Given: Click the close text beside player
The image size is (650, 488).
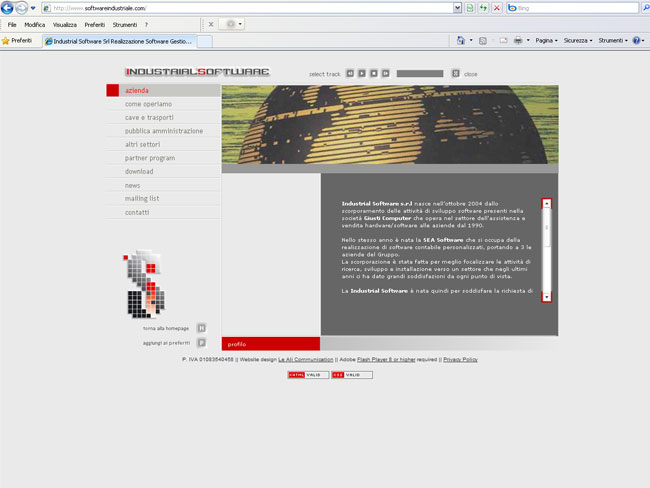Looking at the screenshot, I should tap(471, 74).
